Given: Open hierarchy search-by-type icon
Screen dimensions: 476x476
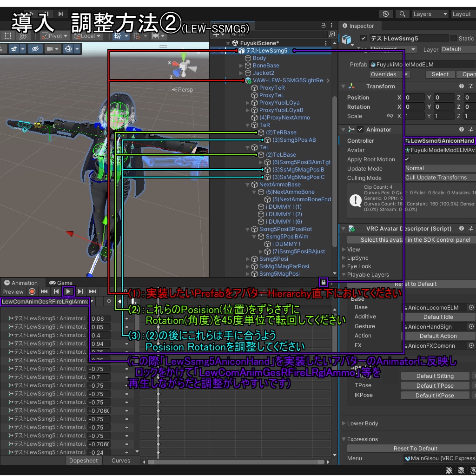Looking at the screenshot, I should coord(332,34).
